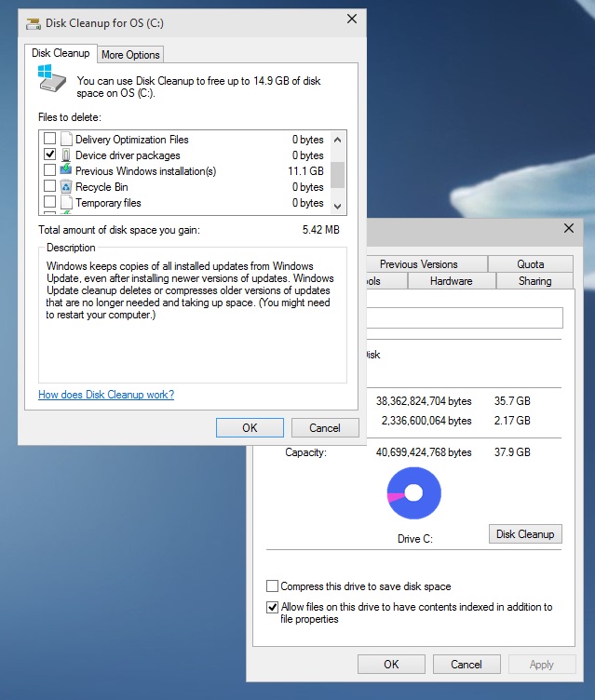Click the Recycle Bin icon in the list

coord(66,186)
